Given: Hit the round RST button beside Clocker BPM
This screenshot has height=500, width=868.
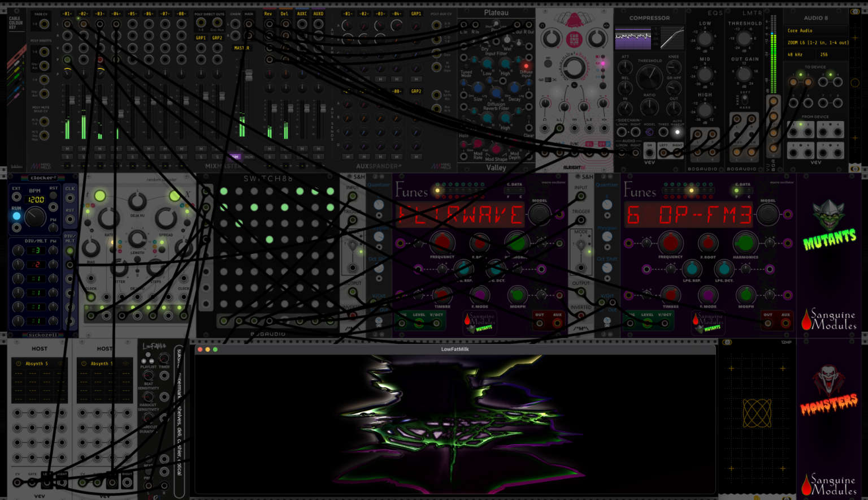Looking at the screenshot, I should 53,196.
